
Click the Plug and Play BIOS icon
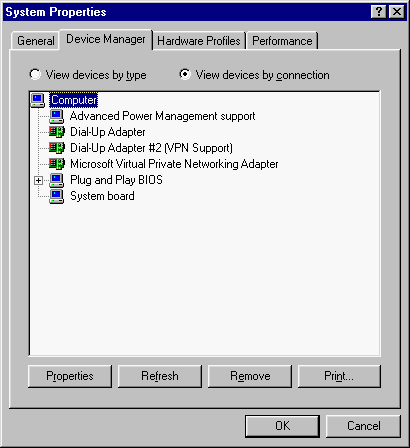(x=57, y=180)
